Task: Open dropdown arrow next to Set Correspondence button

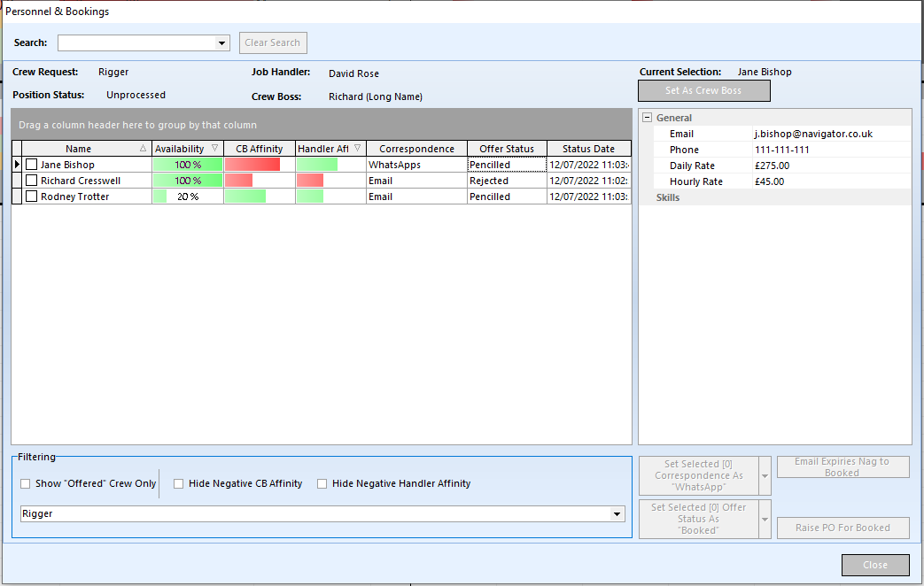Action: [x=765, y=476]
